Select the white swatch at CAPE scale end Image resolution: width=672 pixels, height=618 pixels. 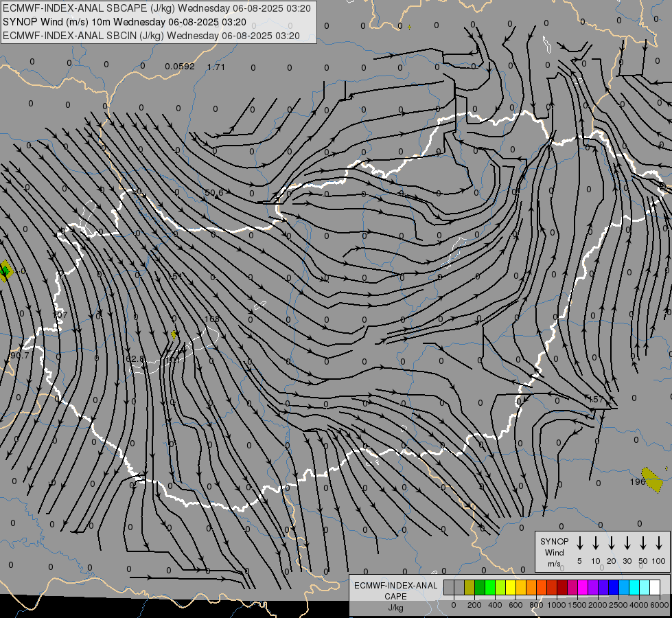click(655, 587)
